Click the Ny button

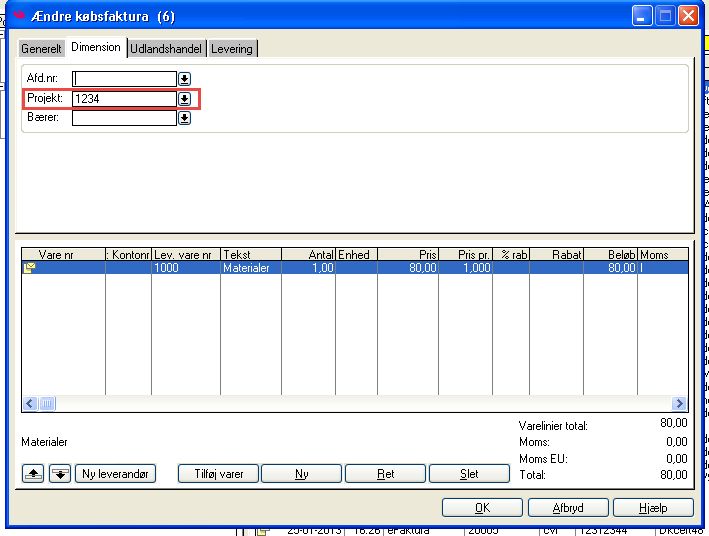tap(302, 474)
